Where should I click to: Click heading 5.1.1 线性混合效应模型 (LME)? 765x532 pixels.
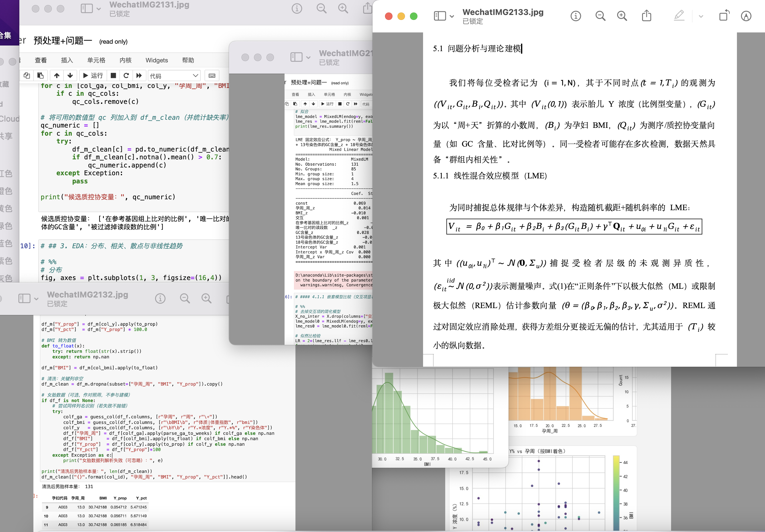coord(490,176)
